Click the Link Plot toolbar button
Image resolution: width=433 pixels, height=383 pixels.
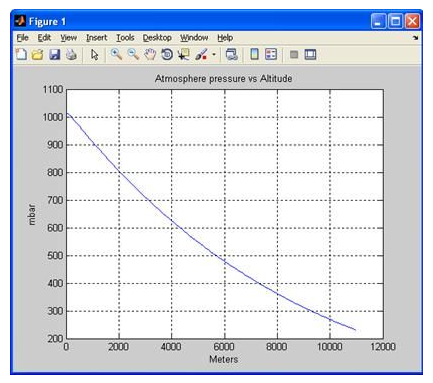click(x=232, y=54)
